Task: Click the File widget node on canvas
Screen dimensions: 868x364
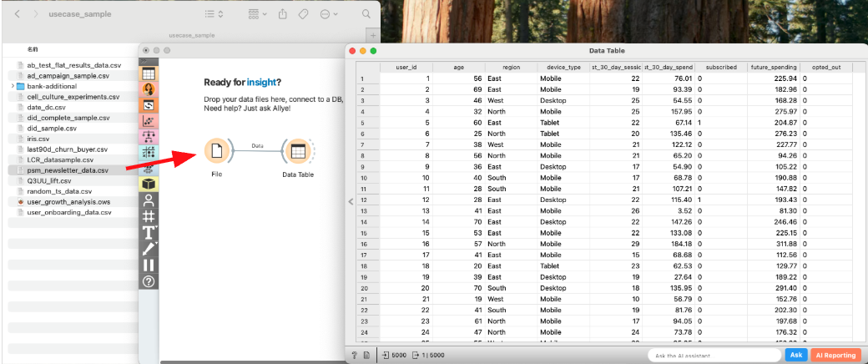Action: tap(217, 151)
